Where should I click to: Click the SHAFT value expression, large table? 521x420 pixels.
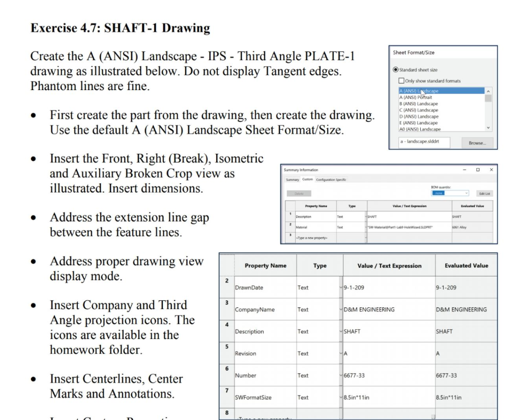(x=389, y=331)
